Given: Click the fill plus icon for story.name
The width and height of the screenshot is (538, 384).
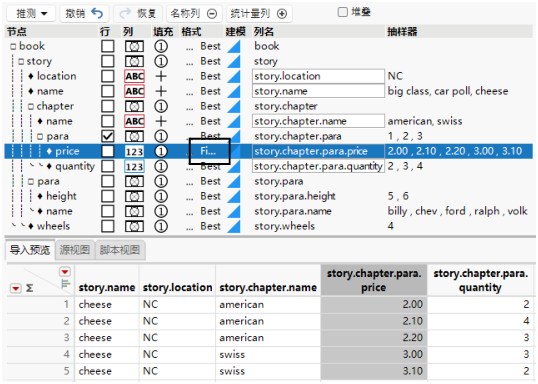Looking at the screenshot, I should pos(161,91).
